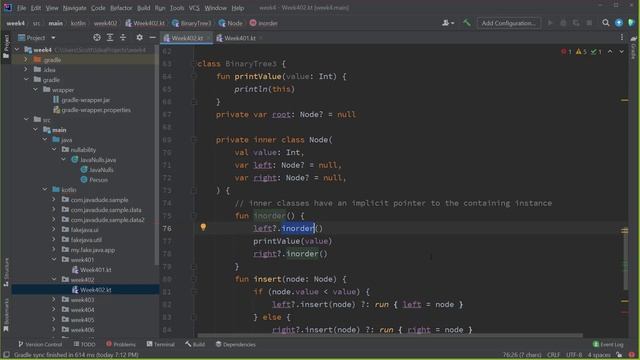Open the Terminal tool window
This screenshot has width=640, height=360.
(160, 344)
